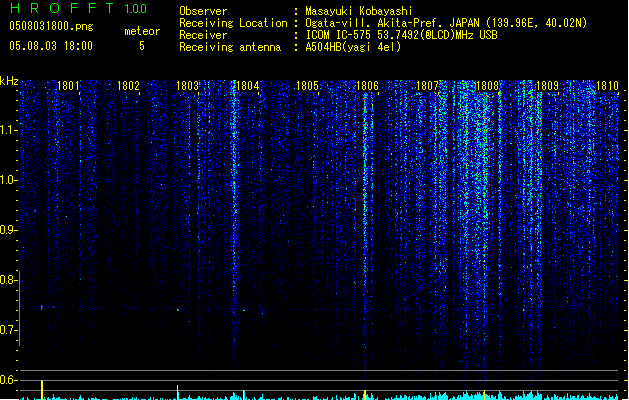Click the 1802 time marker
This screenshot has width=629, height=400.
(128, 86)
